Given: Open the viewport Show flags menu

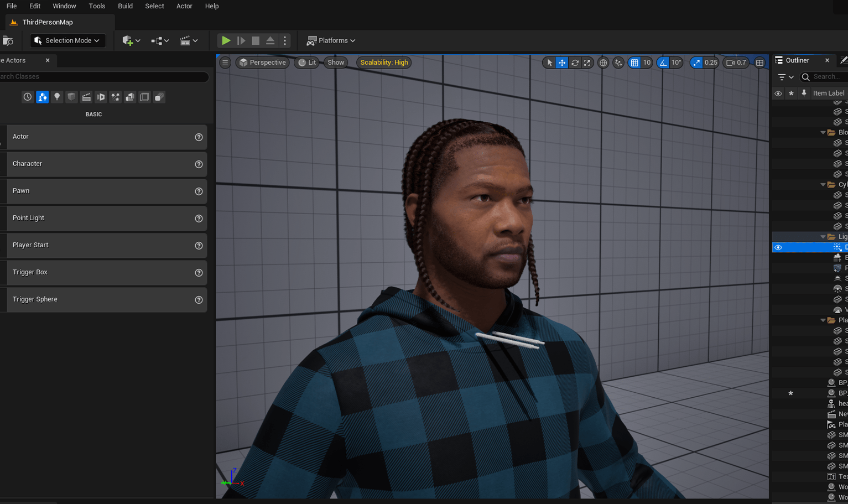Looking at the screenshot, I should (336, 63).
